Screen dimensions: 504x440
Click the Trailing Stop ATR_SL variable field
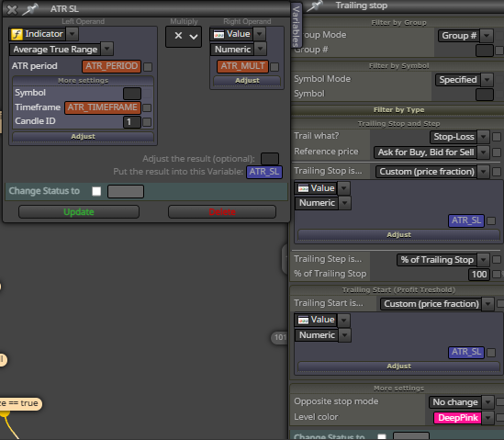(466, 220)
